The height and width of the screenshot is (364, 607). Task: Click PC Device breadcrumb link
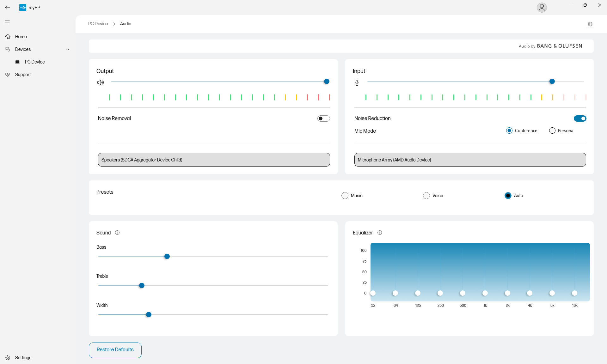tap(98, 24)
